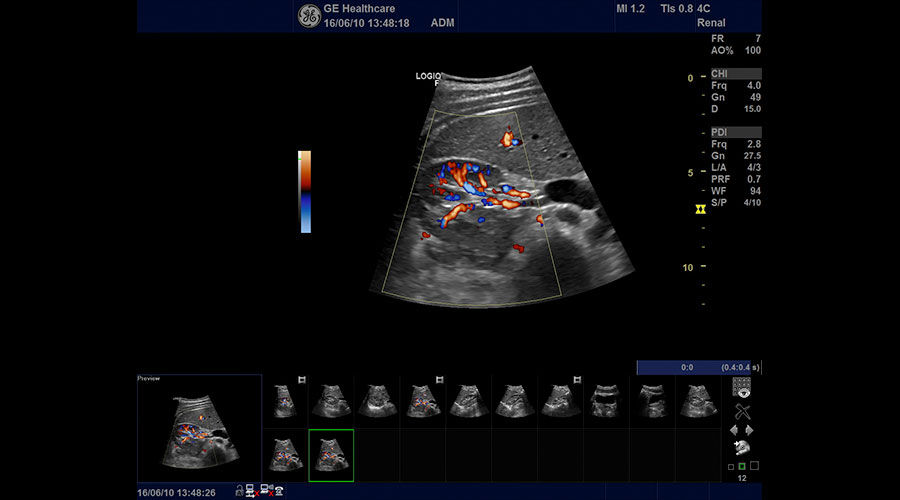Open seventh thumbnail in top row

pyautogui.click(x=561, y=401)
